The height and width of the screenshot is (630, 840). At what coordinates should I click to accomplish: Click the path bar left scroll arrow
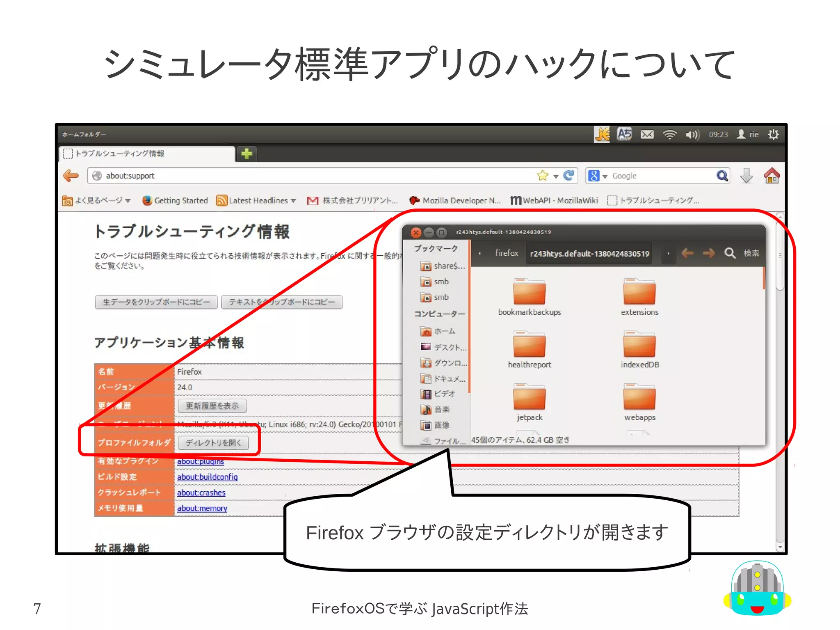click(x=479, y=253)
